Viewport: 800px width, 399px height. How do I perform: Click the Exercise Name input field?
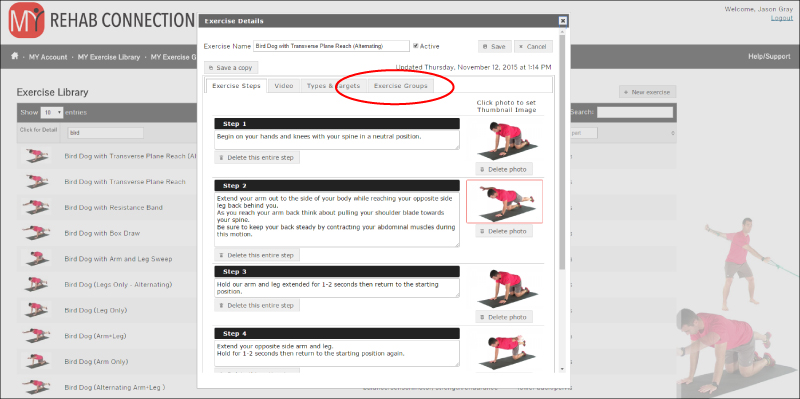(x=332, y=46)
